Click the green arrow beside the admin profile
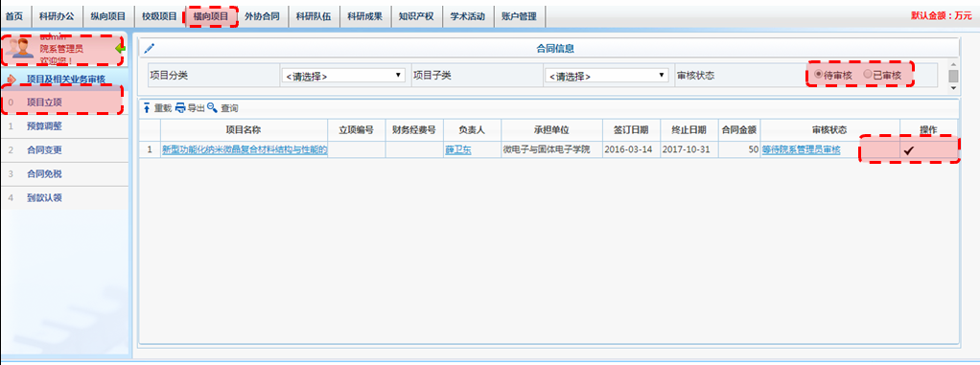Screen dimensions: 980x365 point(120,48)
